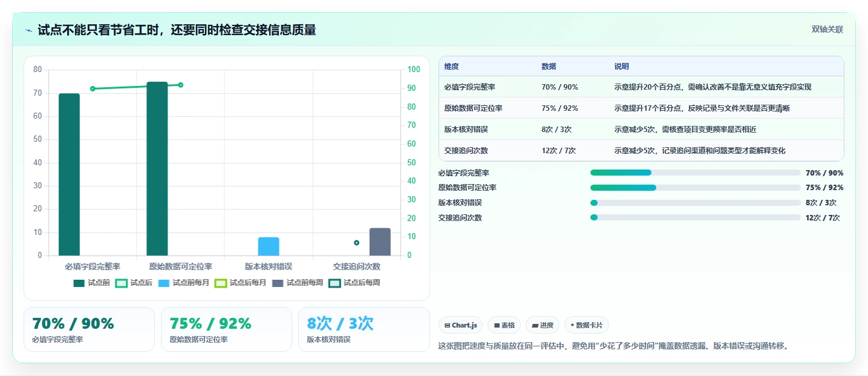Click the 75% / 92% table cell
The width and height of the screenshot is (868, 376).
click(x=560, y=108)
